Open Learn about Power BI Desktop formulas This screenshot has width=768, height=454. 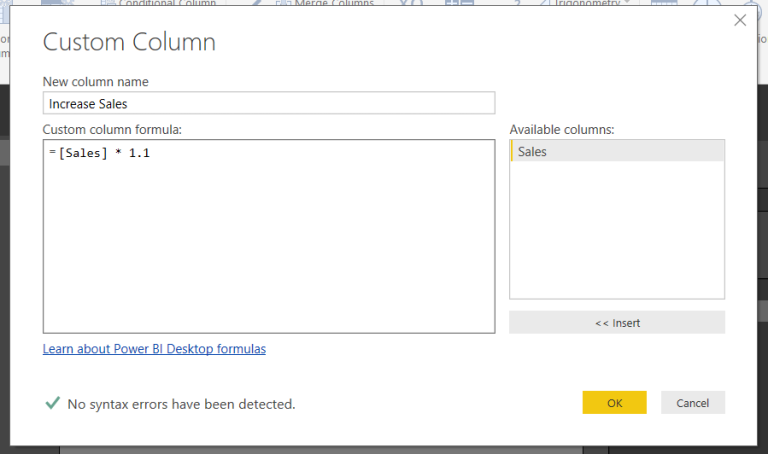(154, 349)
